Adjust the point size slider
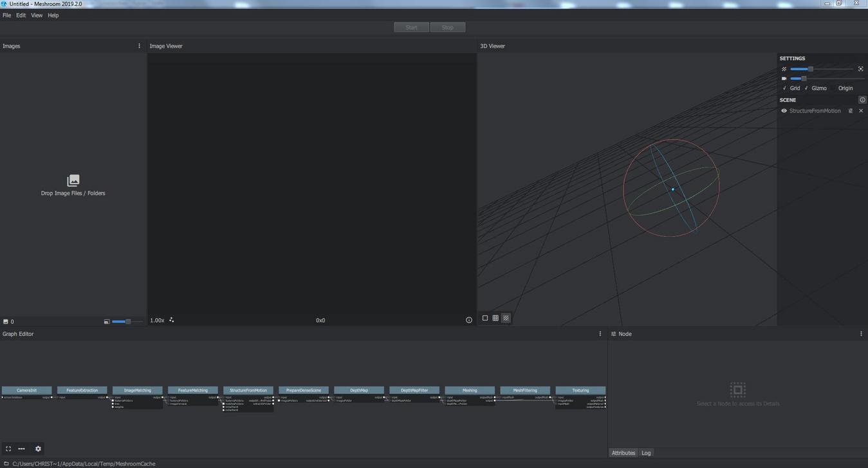This screenshot has width=868, height=468. point(810,69)
